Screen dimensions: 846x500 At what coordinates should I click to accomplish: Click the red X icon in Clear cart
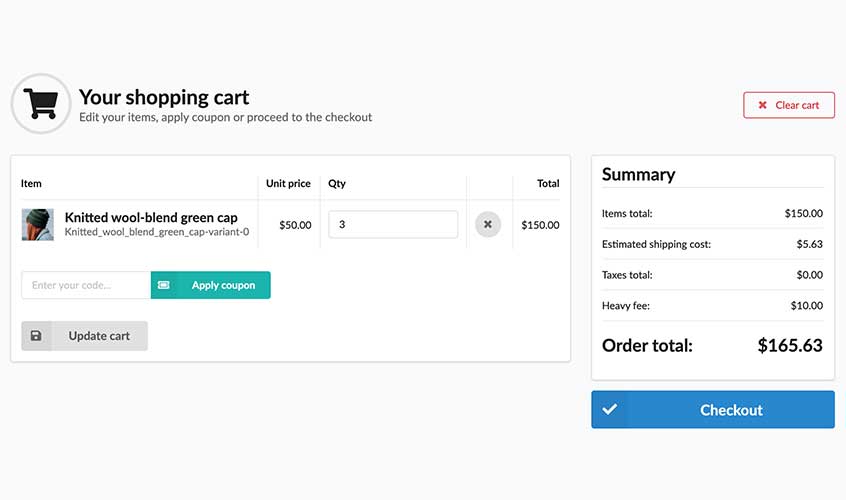[x=763, y=105]
